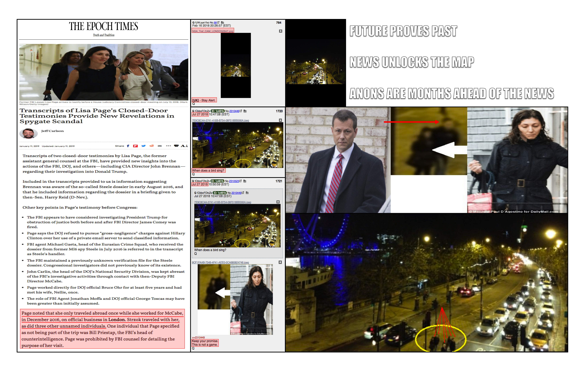Image resolution: width=588 pixels, height=374 pixels.
Task: Click the >>2310449 reply reference
Action: (198, 337)
